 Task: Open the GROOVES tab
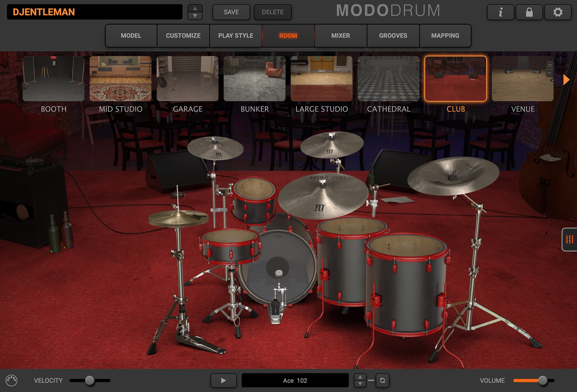[393, 35]
